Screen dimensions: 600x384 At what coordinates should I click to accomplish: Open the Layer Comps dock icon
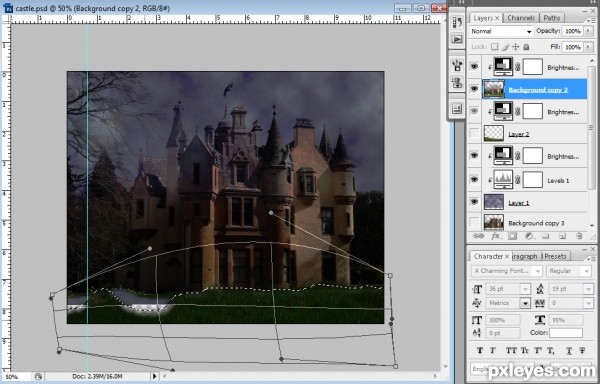pyautogui.click(x=457, y=109)
